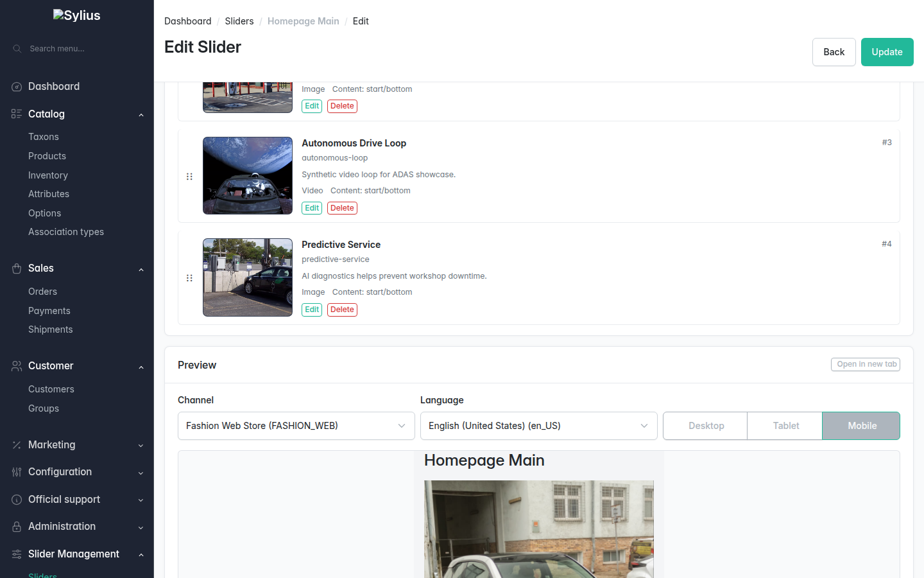Open Customers in sidebar
The image size is (924, 578).
pyautogui.click(x=51, y=389)
